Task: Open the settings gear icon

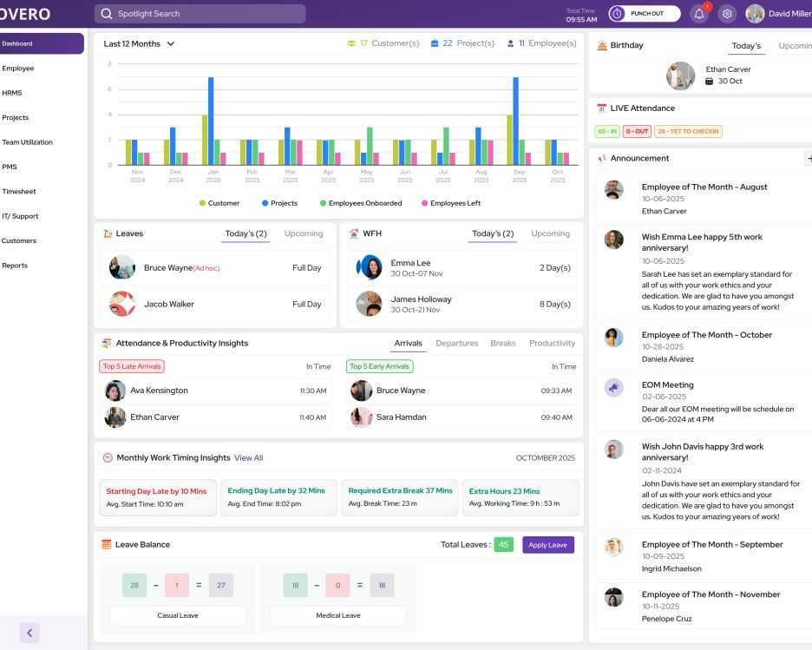Action: [727, 14]
